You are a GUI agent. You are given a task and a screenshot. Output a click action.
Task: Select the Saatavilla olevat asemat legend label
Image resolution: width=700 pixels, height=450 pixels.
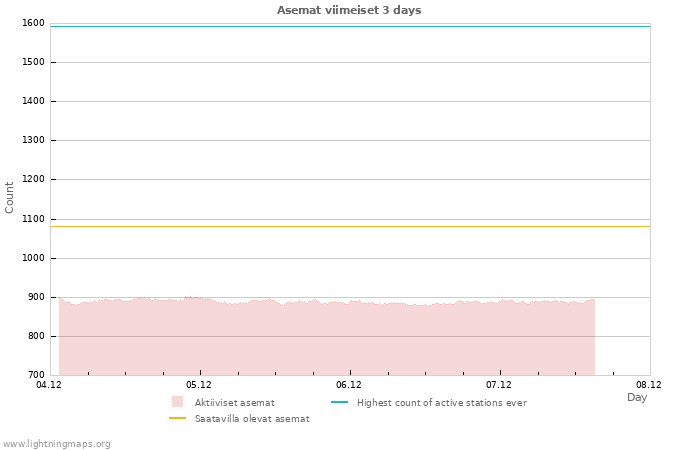pyautogui.click(x=252, y=419)
